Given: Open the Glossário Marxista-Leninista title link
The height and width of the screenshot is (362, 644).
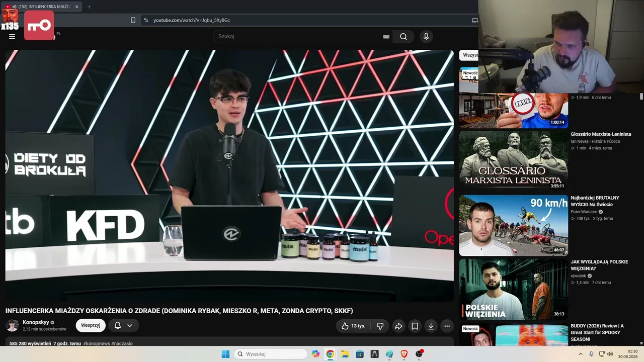Looking at the screenshot, I should 601,134.
